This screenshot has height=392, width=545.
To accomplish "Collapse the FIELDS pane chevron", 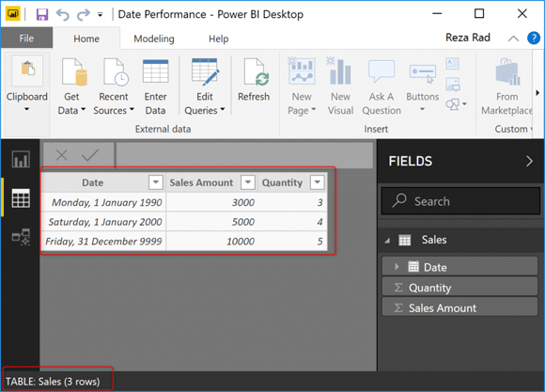I will [529, 161].
